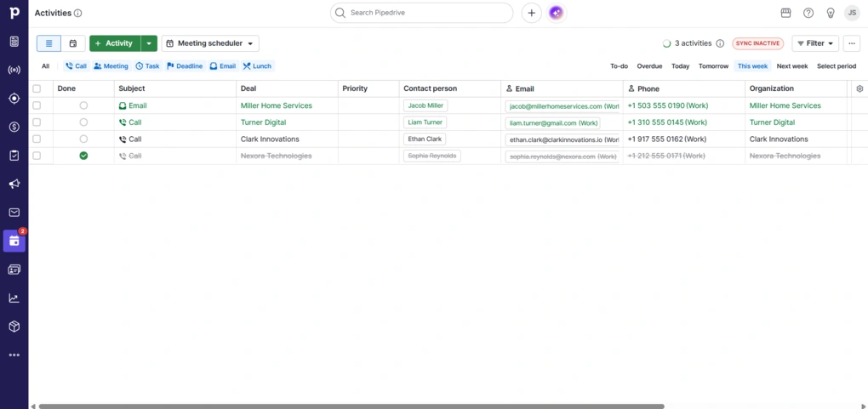Select the Next week period filter

pos(792,65)
